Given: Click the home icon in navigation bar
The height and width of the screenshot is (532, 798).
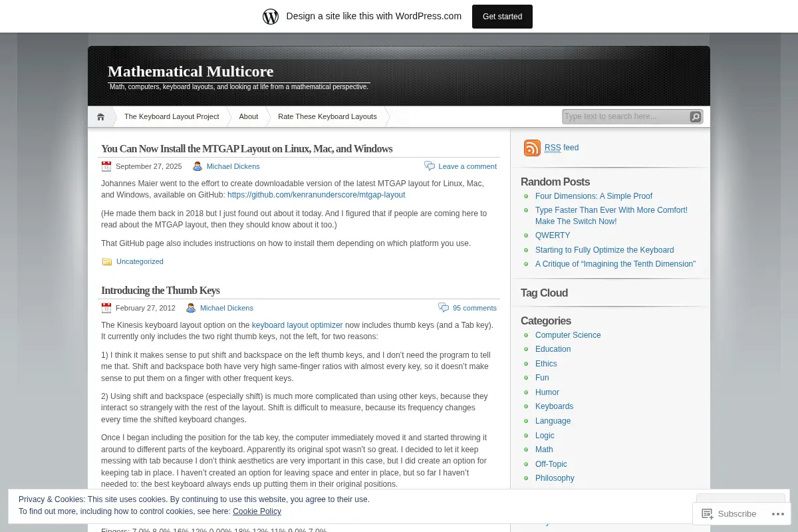Looking at the screenshot, I should pos(100,117).
